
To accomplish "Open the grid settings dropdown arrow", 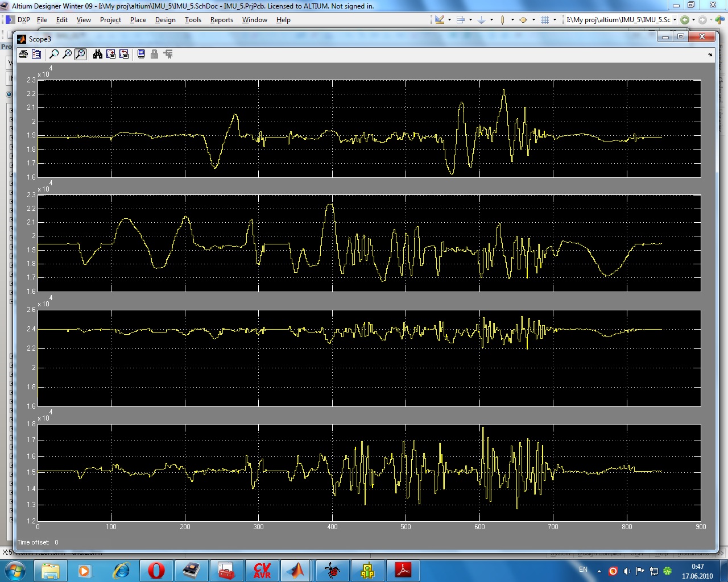I will (555, 20).
